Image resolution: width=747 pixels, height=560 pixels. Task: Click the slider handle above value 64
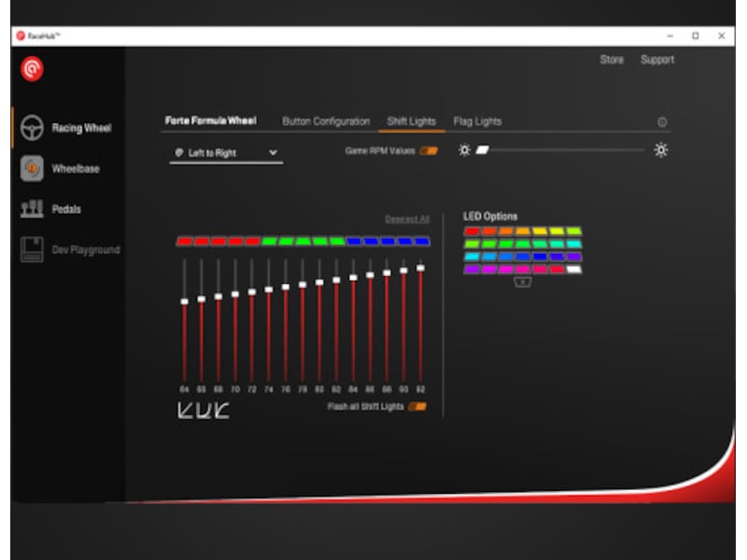pos(184,301)
